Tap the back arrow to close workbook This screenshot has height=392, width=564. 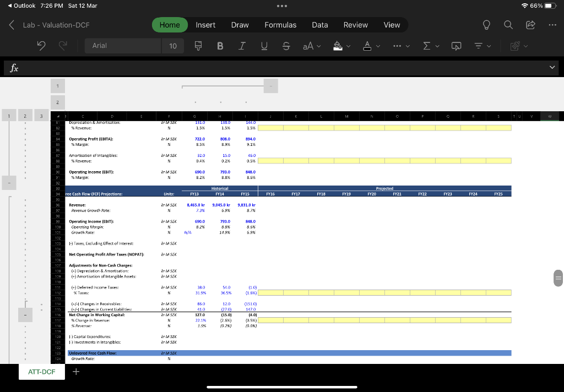point(12,25)
